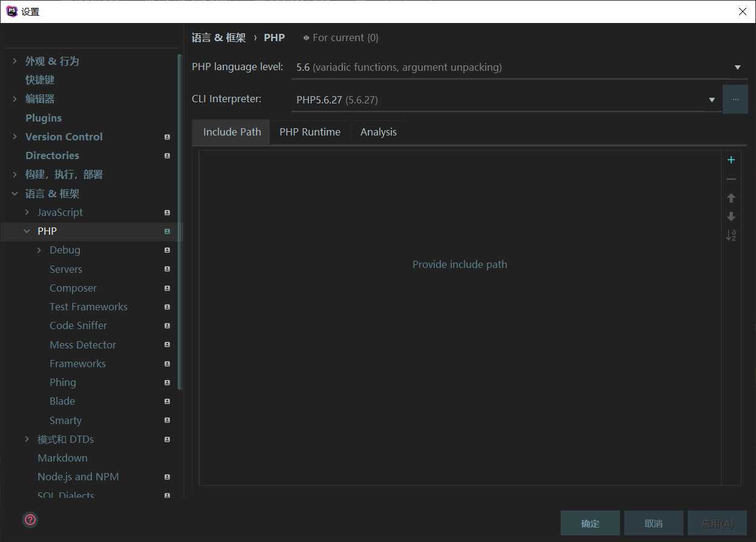Collapse the PHP tree node
756x542 pixels.
27,231
